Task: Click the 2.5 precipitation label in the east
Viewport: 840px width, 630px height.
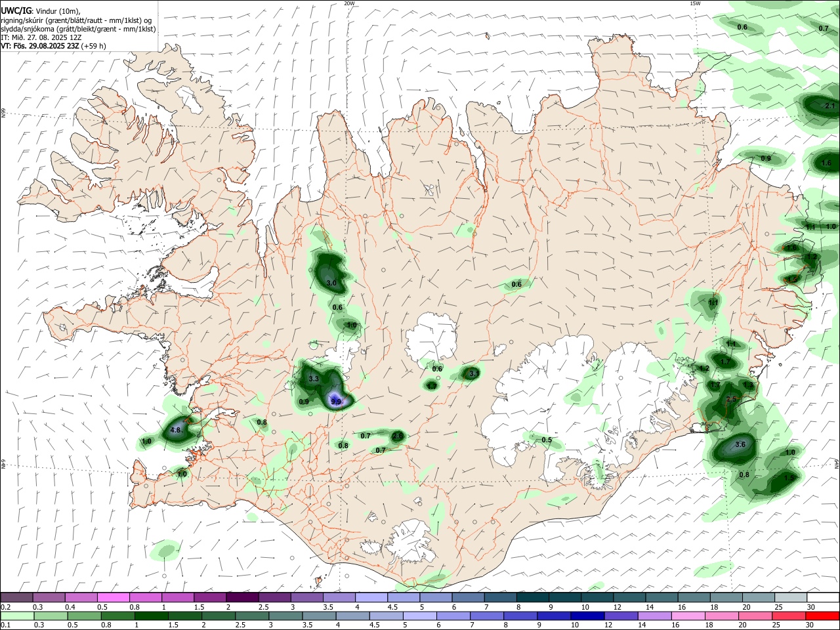Action: pyautogui.click(x=731, y=399)
